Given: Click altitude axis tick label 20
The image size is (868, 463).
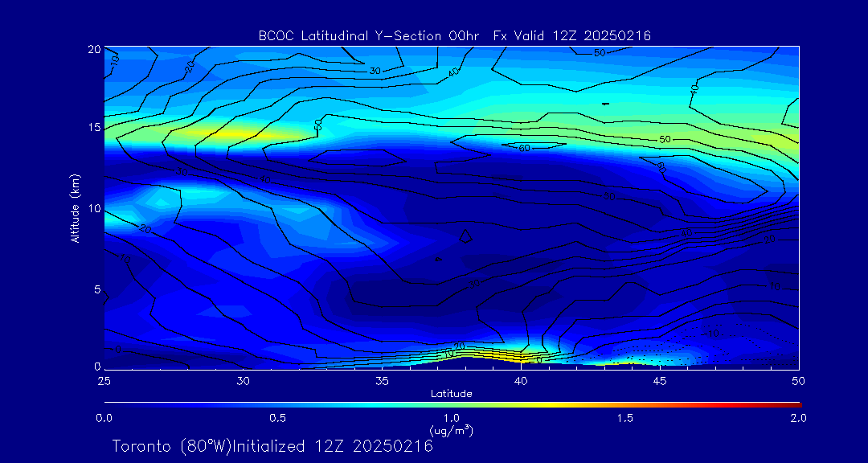Looking at the screenshot, I should click(x=92, y=48).
